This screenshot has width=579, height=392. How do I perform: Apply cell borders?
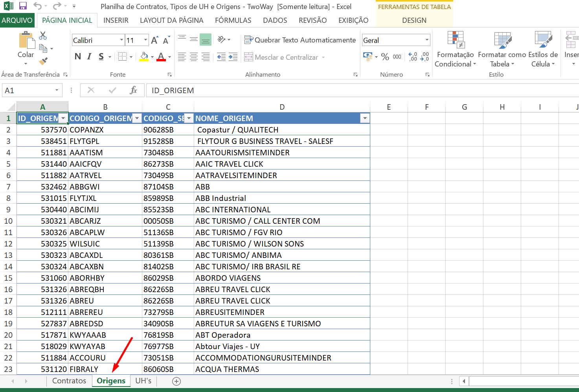[x=122, y=57]
